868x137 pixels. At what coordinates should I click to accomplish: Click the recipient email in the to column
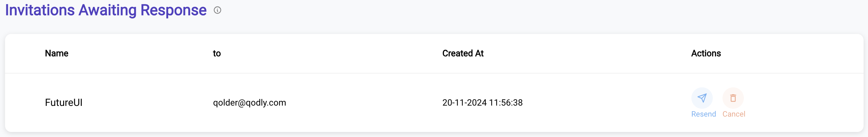[x=249, y=102]
